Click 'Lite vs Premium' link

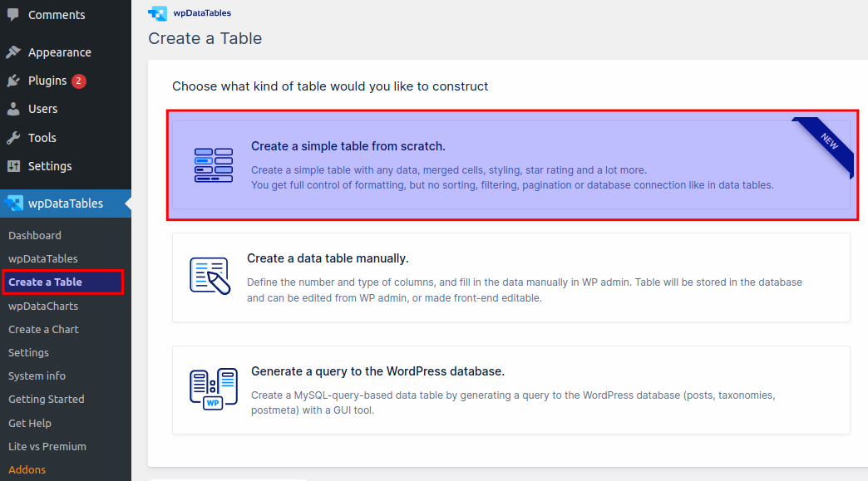click(x=48, y=446)
